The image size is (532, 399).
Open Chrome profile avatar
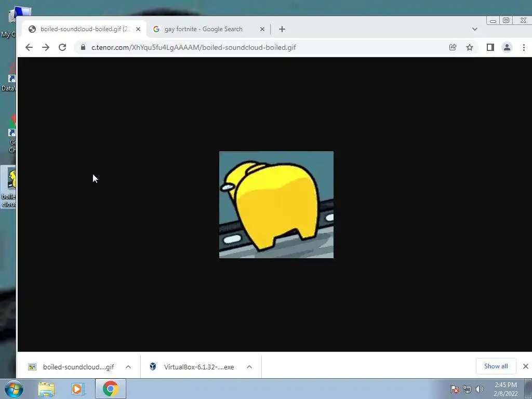tap(507, 47)
